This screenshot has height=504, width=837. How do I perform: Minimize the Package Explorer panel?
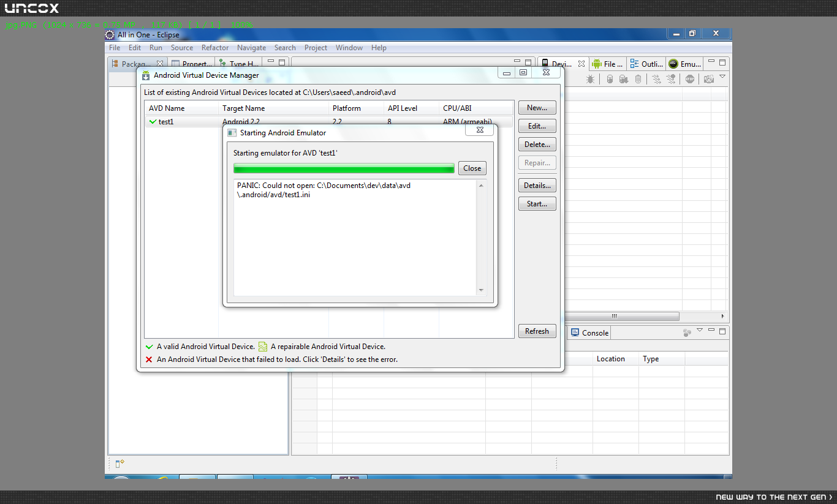270,62
